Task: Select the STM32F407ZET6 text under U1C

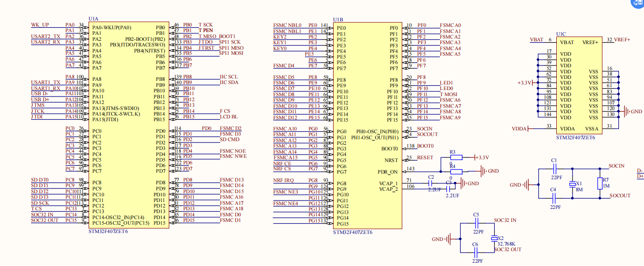Action: point(576,137)
